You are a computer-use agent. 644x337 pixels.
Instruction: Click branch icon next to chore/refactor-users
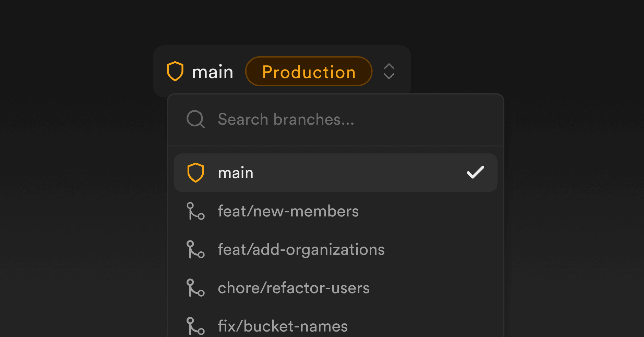point(195,288)
